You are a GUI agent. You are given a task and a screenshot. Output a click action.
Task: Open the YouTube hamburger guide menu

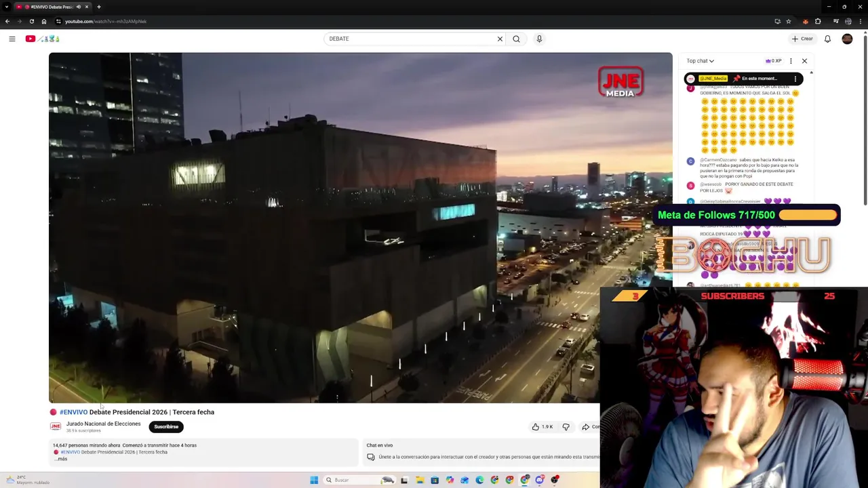[x=12, y=39]
